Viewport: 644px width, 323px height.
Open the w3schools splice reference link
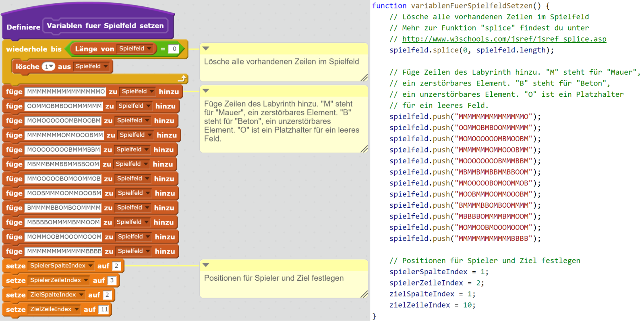(504, 39)
